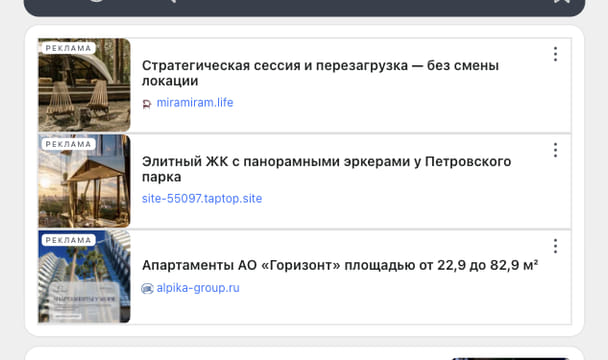The height and width of the screenshot is (360, 608).
Task: Click the wooden chairs ad thumbnail
Action: pos(84,85)
